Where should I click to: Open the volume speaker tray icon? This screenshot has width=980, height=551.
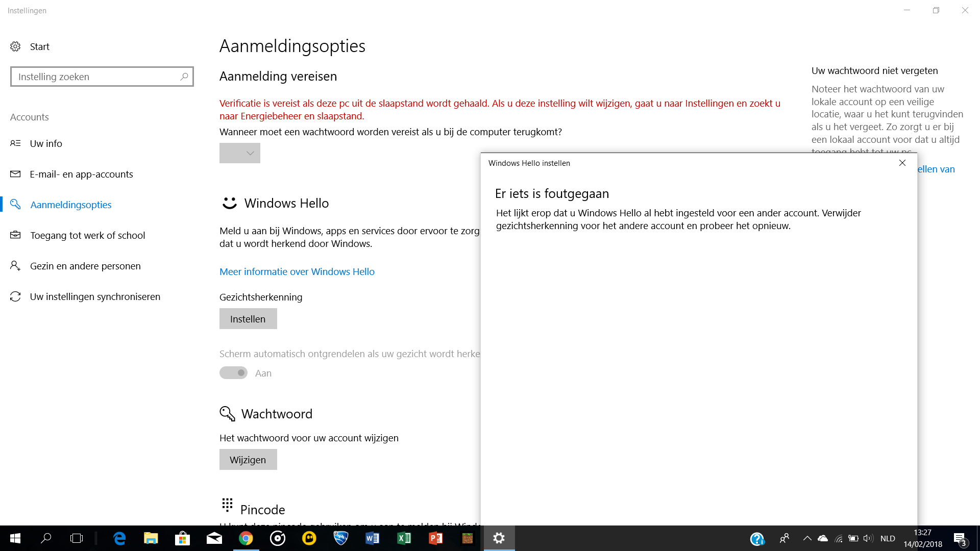pyautogui.click(x=868, y=538)
